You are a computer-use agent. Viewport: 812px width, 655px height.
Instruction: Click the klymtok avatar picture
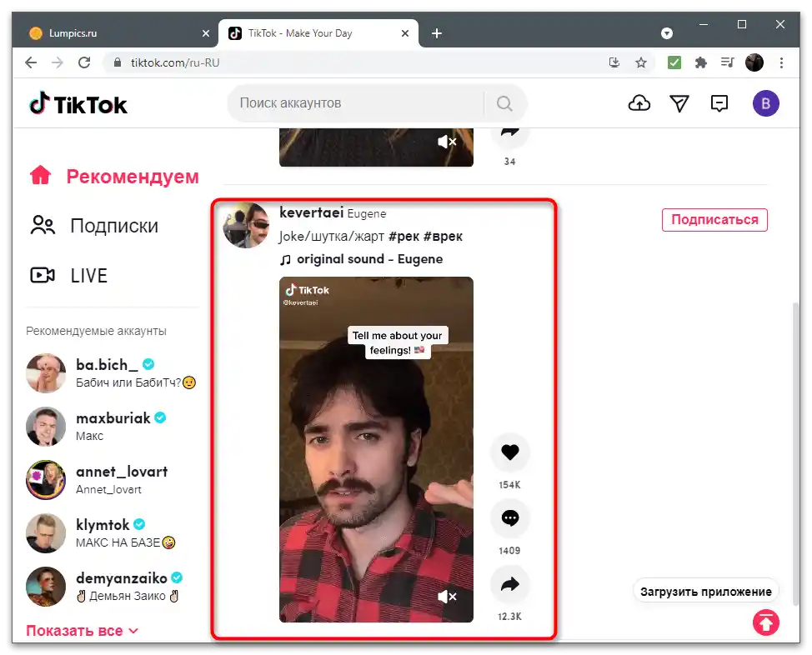[46, 532]
